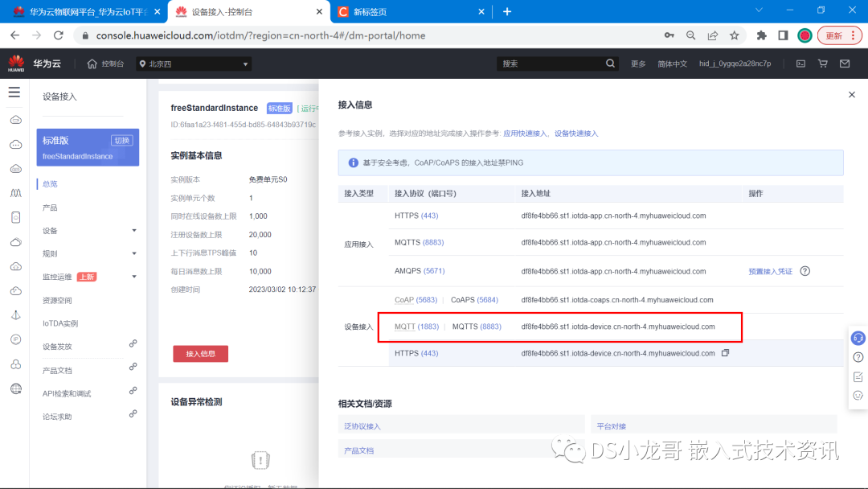Open the CloudShell terminal icon in top bar
Screen dimensions: 868x489
click(800, 63)
